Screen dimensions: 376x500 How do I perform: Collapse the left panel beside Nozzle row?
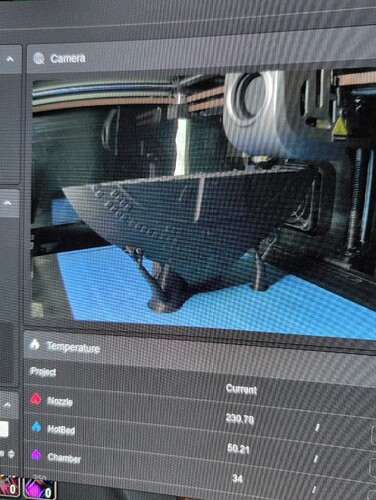pos(8,405)
